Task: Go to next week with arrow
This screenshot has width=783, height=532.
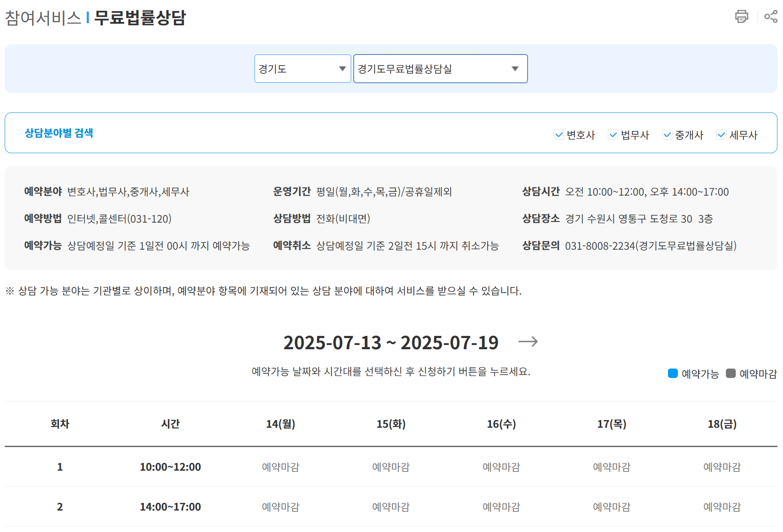Action: (528, 342)
